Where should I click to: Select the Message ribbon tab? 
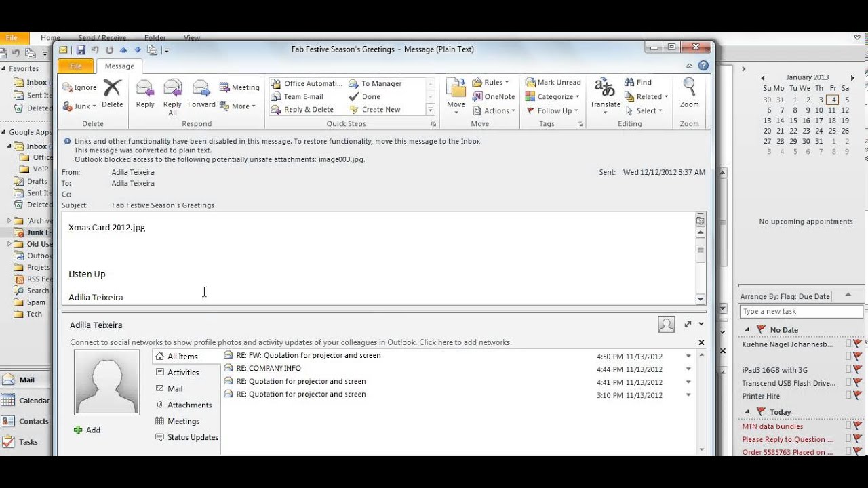(x=119, y=66)
